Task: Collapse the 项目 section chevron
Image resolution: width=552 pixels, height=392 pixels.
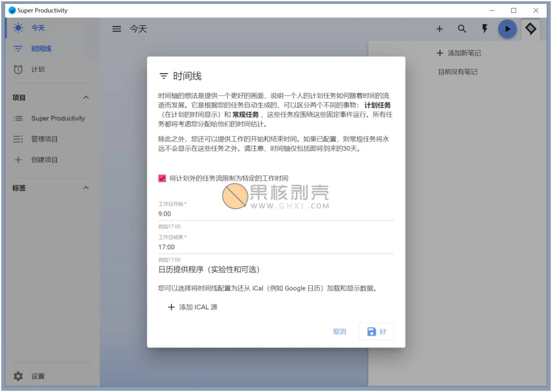Action: tap(86, 98)
